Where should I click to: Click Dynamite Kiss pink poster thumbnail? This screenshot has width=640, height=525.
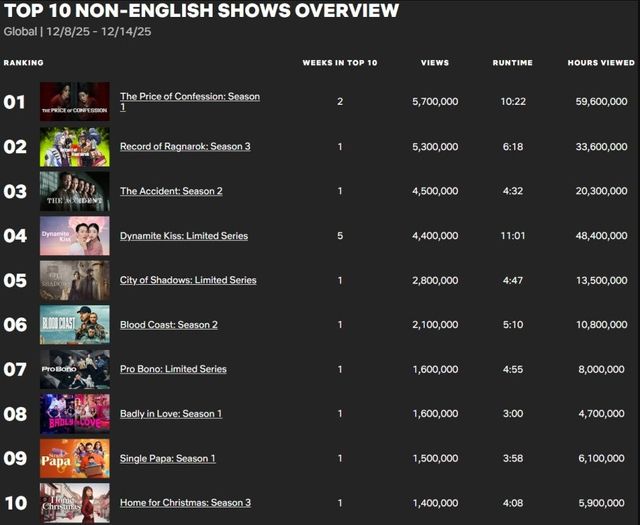pos(75,236)
